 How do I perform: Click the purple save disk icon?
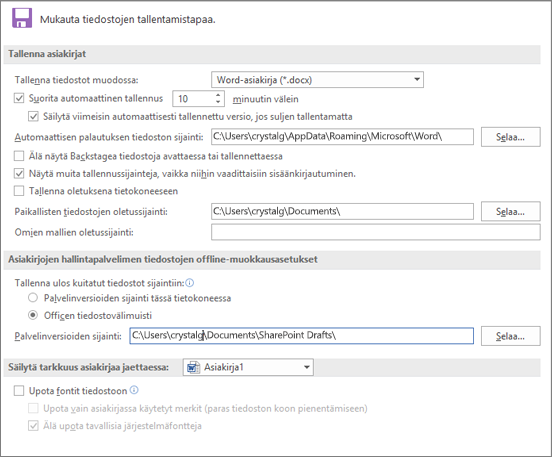click(x=22, y=18)
